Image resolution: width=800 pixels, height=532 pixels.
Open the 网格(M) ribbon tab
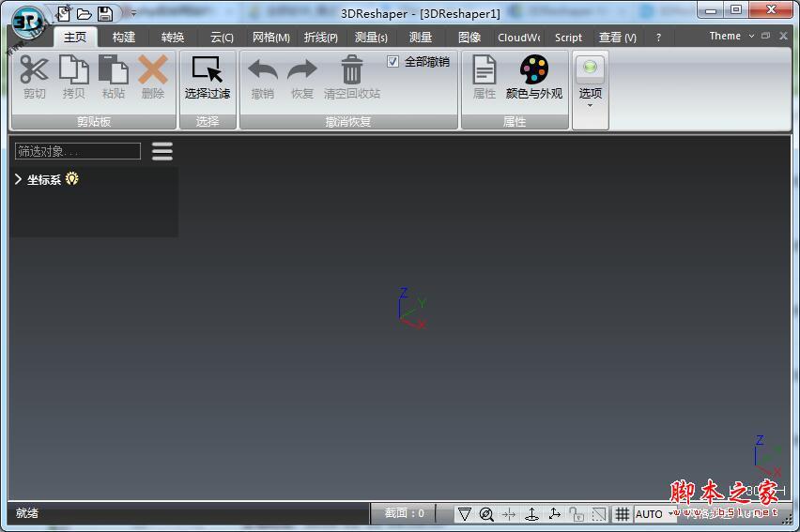[x=271, y=38]
